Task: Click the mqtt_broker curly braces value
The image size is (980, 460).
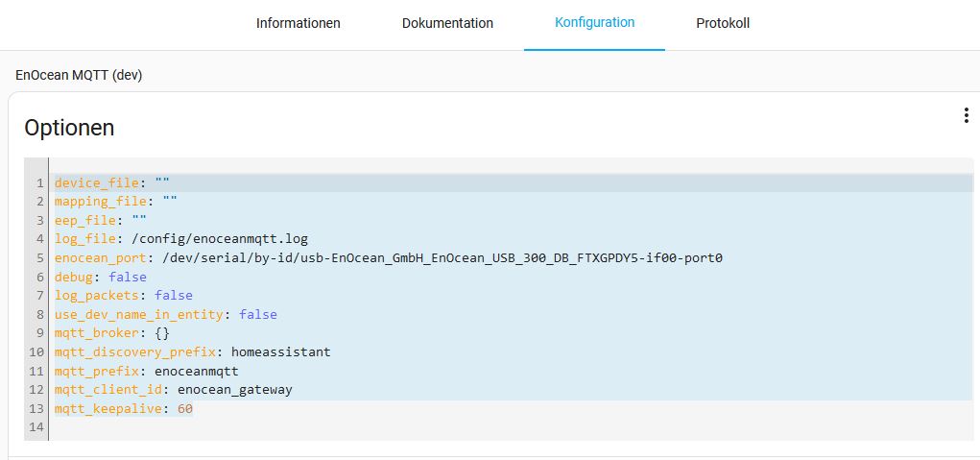Action: click(x=162, y=333)
